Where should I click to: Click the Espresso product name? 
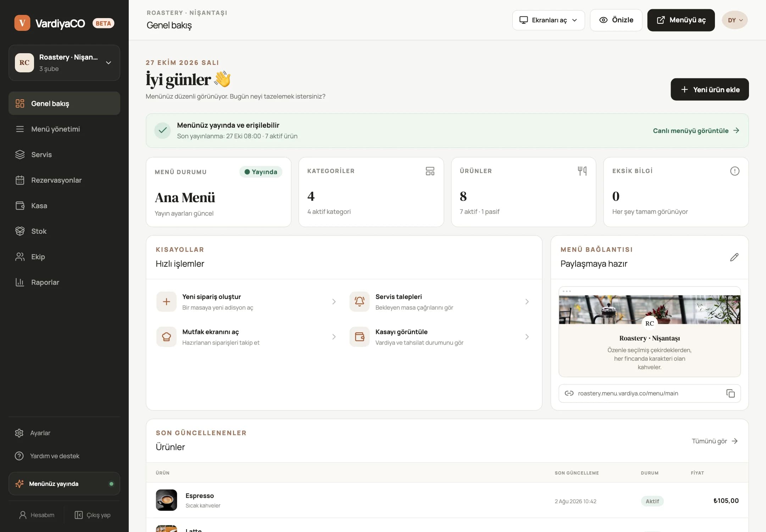pos(200,496)
